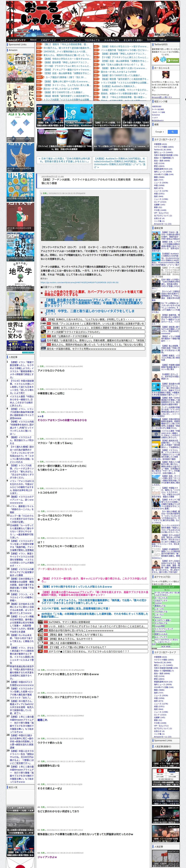Open the だめぽアンテナ menu item
Screen dimensions: 186x868
[x=48, y=40]
